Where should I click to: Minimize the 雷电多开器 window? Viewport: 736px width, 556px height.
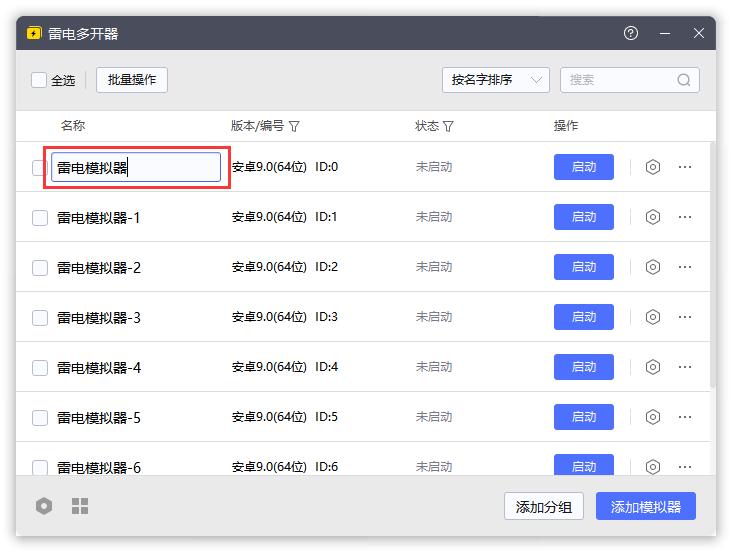(665, 33)
